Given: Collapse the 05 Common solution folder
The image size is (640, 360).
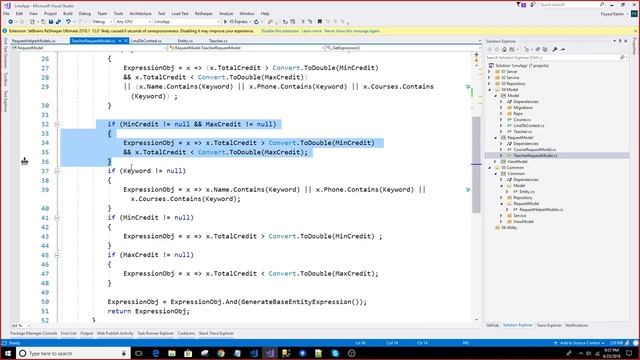Looking at the screenshot, I should click(489, 168).
